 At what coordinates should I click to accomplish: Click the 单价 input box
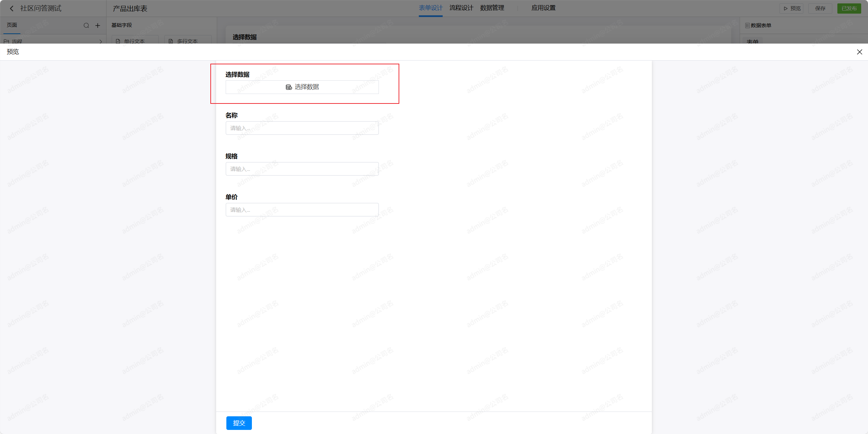302,210
